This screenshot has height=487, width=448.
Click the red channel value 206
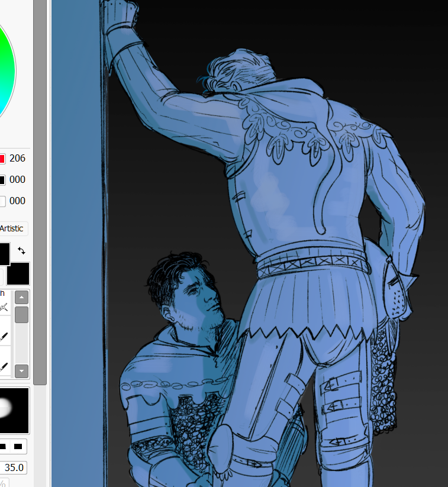coord(17,159)
